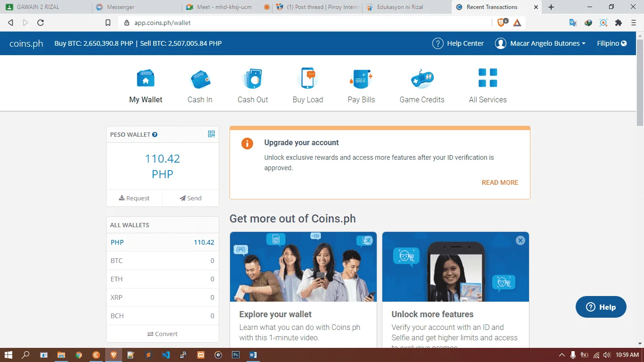Open XAMPP from the taskbar
644x362 pixels.
pyautogui.click(x=200, y=355)
